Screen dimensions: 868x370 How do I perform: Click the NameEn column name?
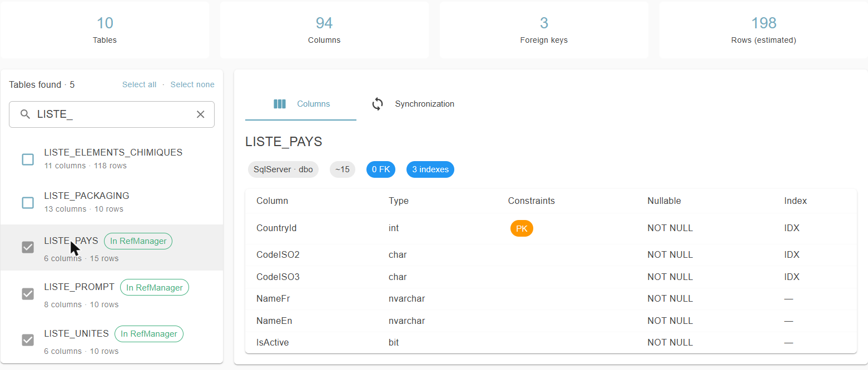274,321
